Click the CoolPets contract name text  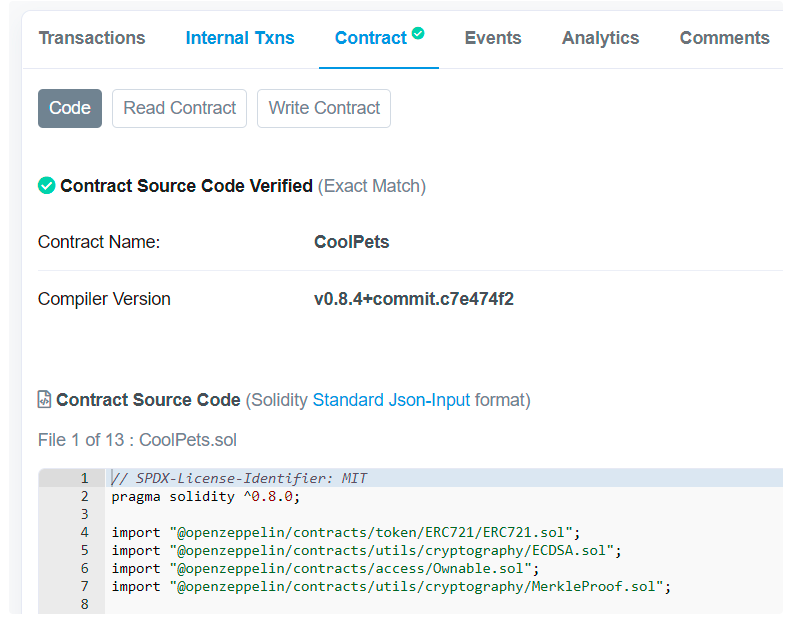click(x=352, y=242)
